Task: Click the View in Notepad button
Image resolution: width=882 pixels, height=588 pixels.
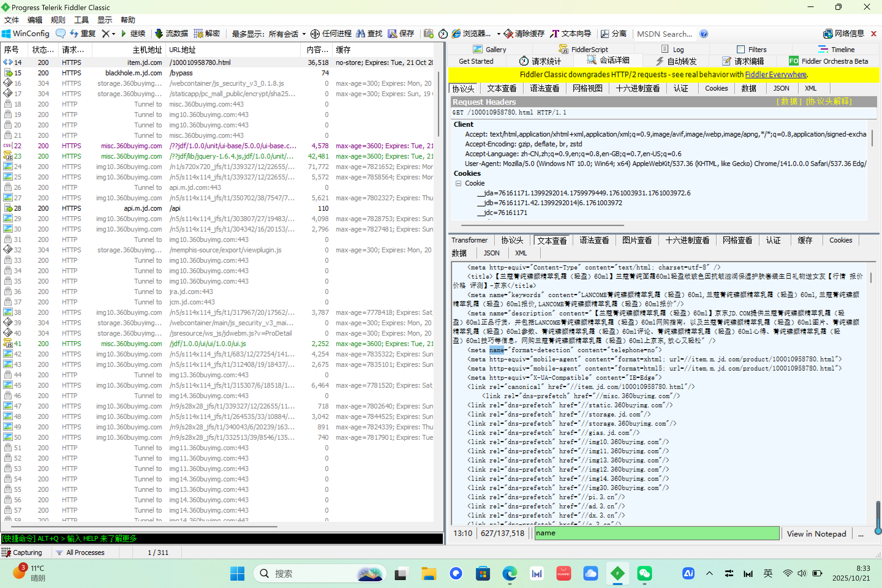Action: point(816,533)
